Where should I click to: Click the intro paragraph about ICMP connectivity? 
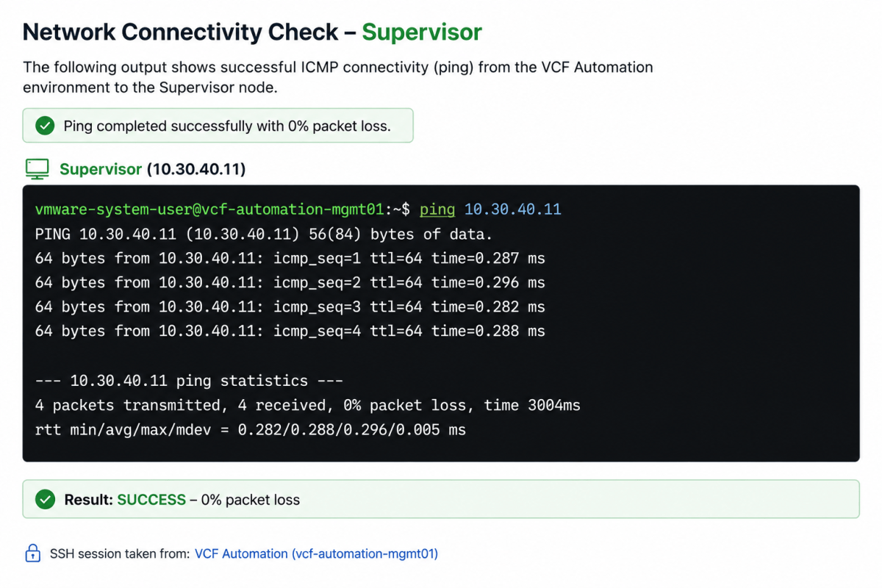[338, 77]
